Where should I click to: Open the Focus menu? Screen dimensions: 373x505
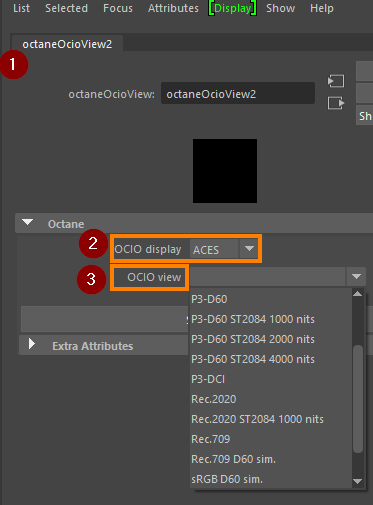[118, 8]
